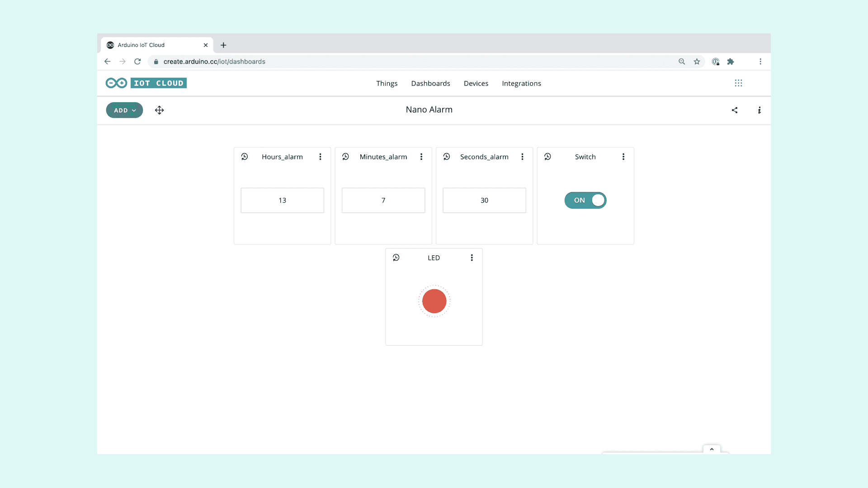Open the Devices tab

coord(476,84)
